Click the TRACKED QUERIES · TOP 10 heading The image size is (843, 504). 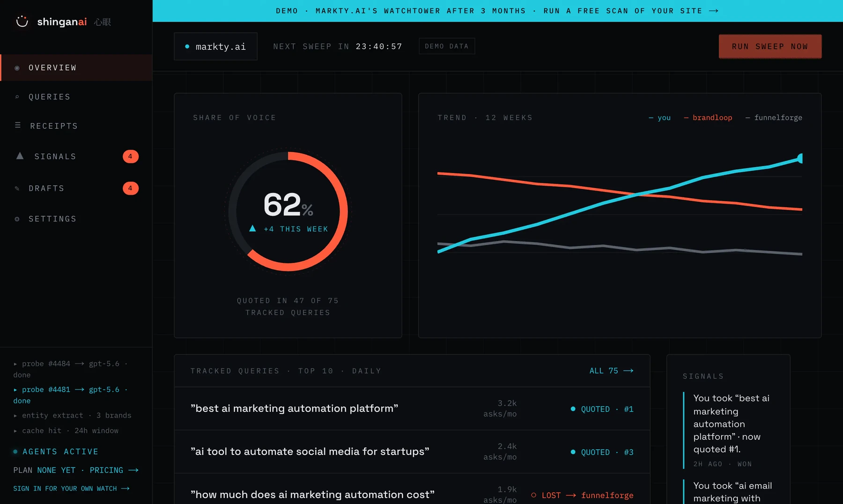point(286,371)
